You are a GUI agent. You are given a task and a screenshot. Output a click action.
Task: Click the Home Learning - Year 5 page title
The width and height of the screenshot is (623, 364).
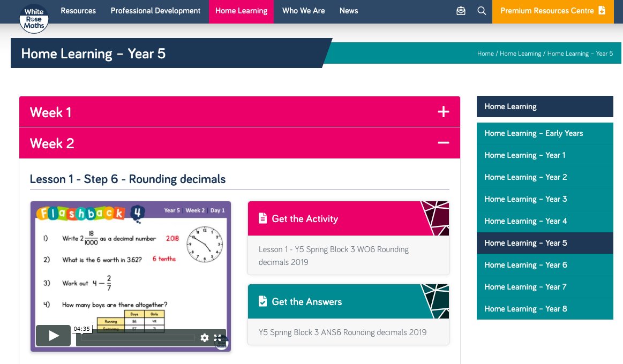pos(93,54)
